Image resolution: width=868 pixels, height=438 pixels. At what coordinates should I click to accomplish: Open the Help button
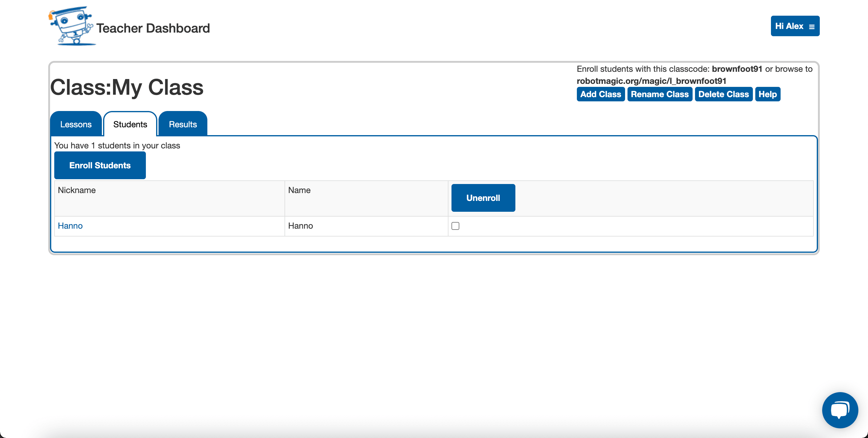(767, 94)
